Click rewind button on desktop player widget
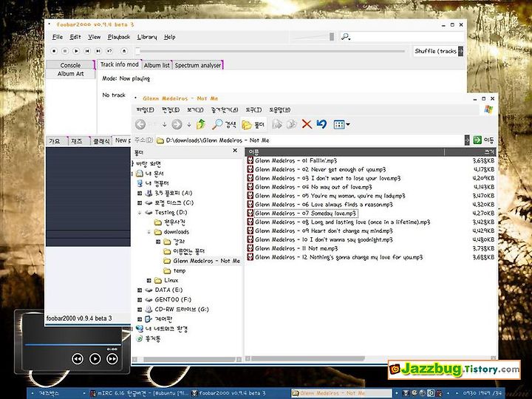532x399 pixels. click(x=78, y=358)
